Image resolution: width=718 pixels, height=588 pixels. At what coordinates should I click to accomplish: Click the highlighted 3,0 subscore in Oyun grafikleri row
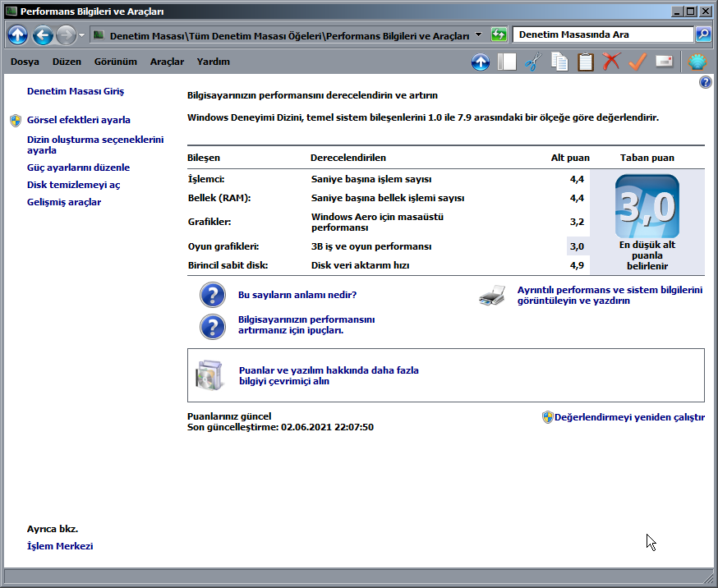577,246
